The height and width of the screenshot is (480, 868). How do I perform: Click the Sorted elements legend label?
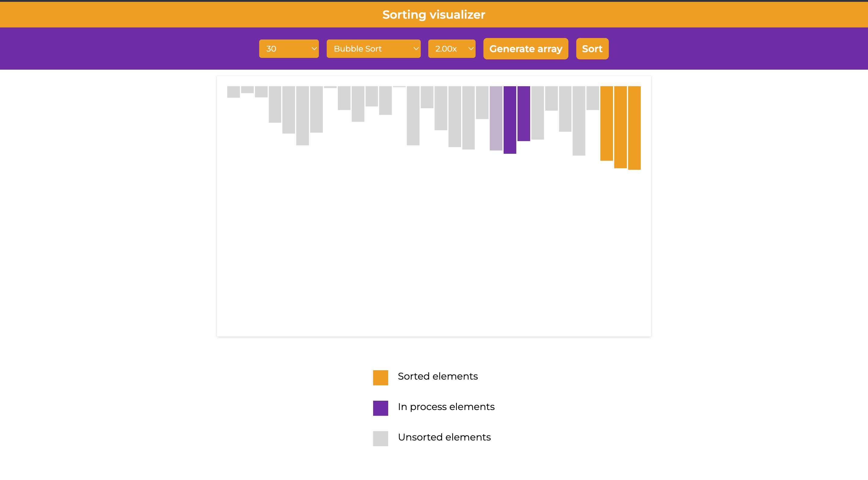(438, 376)
